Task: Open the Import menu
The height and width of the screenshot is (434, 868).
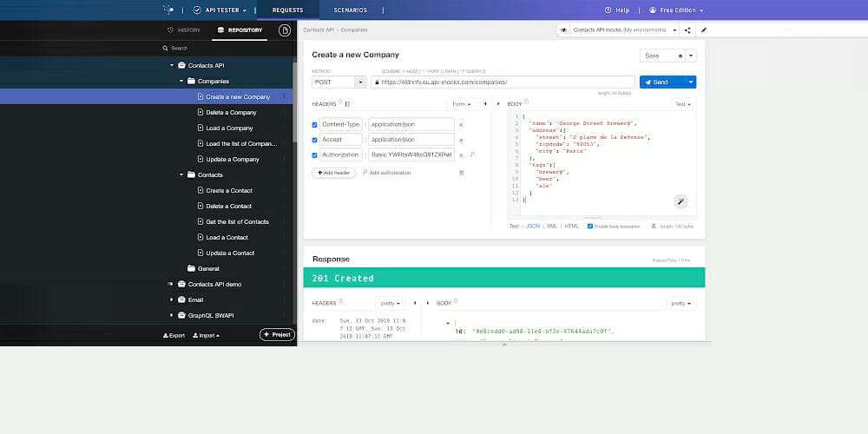Action: [x=206, y=335]
